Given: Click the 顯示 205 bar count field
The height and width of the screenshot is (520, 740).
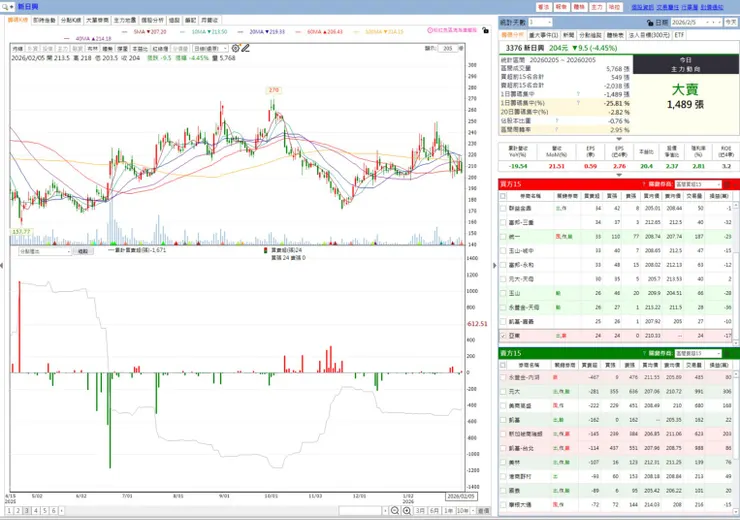Looking at the screenshot, I should tap(448, 49).
